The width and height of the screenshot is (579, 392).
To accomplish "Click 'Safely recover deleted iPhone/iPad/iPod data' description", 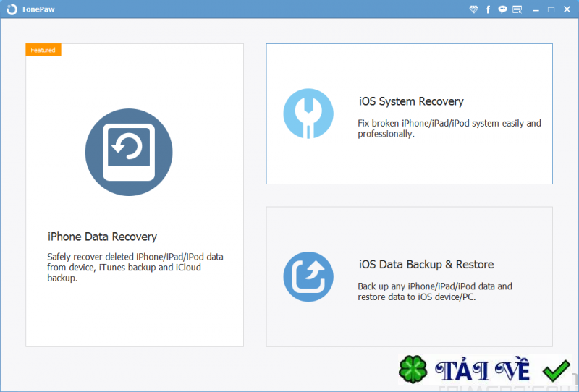I will pyautogui.click(x=135, y=267).
